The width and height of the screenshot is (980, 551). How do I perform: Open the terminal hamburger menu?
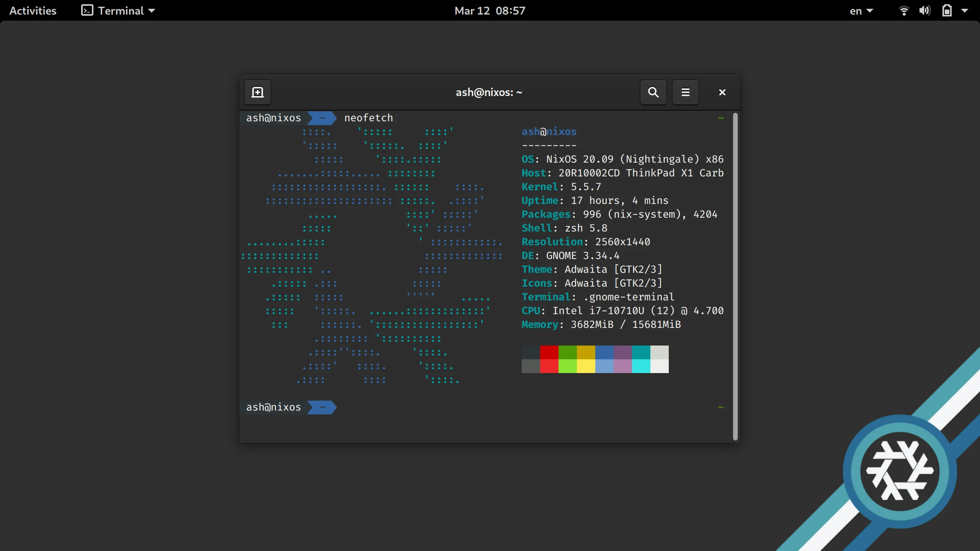pyautogui.click(x=686, y=92)
